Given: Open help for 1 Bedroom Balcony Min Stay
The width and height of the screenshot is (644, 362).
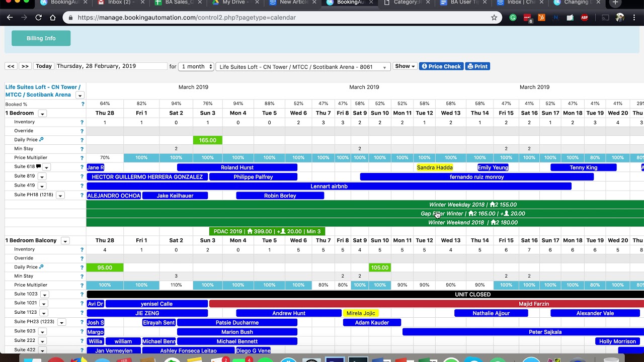Looking at the screenshot, I should pos(83,277).
